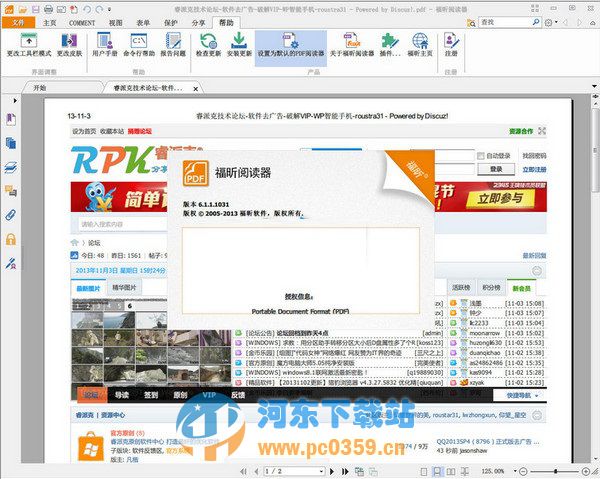
Task: Open the 用户手册 user manual
Action: [x=104, y=45]
